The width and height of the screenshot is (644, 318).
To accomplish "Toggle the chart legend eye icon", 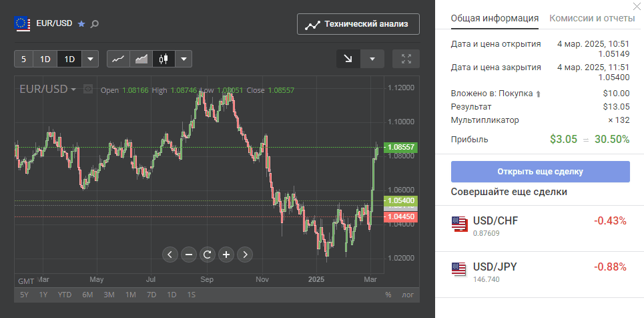I will (x=87, y=89).
